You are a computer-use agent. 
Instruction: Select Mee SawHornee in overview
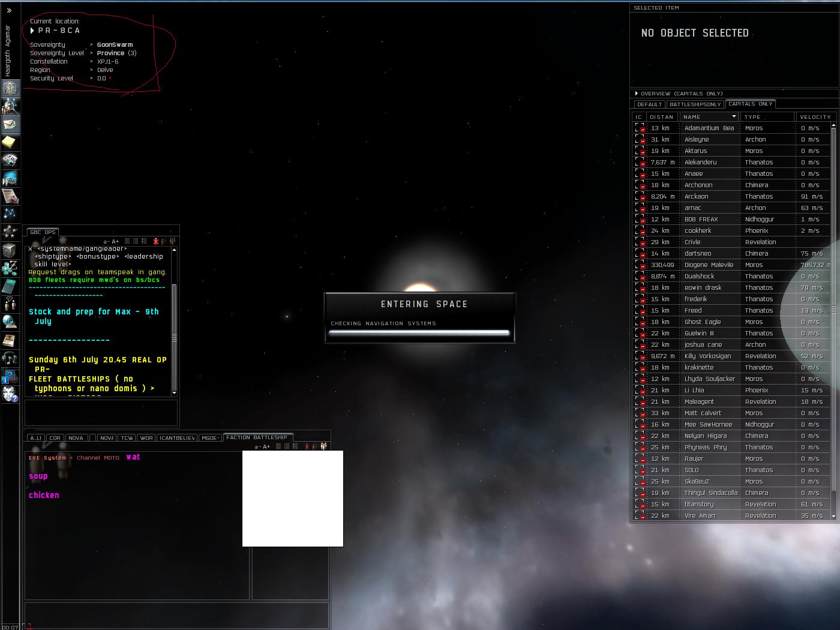(731, 424)
